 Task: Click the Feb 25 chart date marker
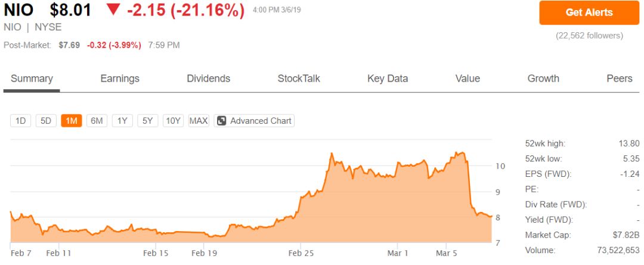300,253
